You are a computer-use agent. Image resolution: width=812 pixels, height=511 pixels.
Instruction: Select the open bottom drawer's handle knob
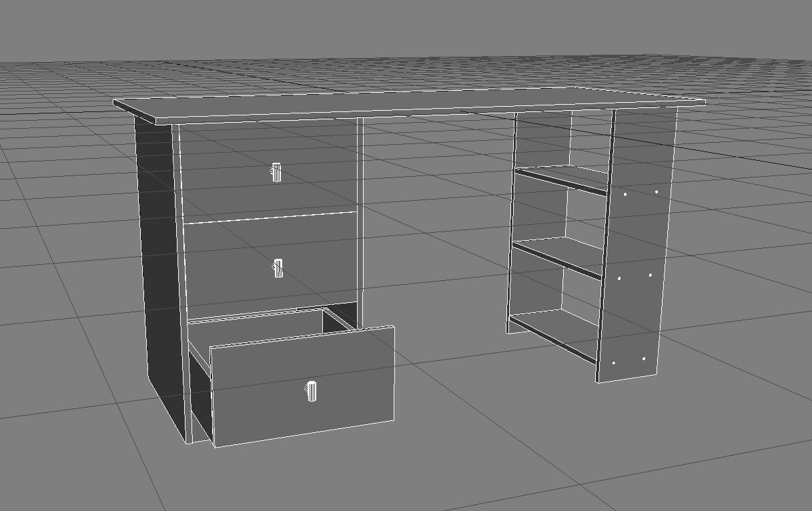(312, 392)
